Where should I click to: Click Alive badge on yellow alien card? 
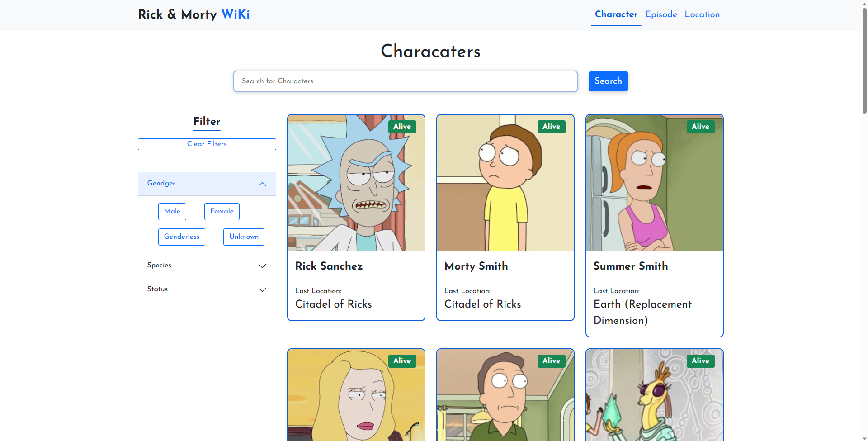[700, 361]
